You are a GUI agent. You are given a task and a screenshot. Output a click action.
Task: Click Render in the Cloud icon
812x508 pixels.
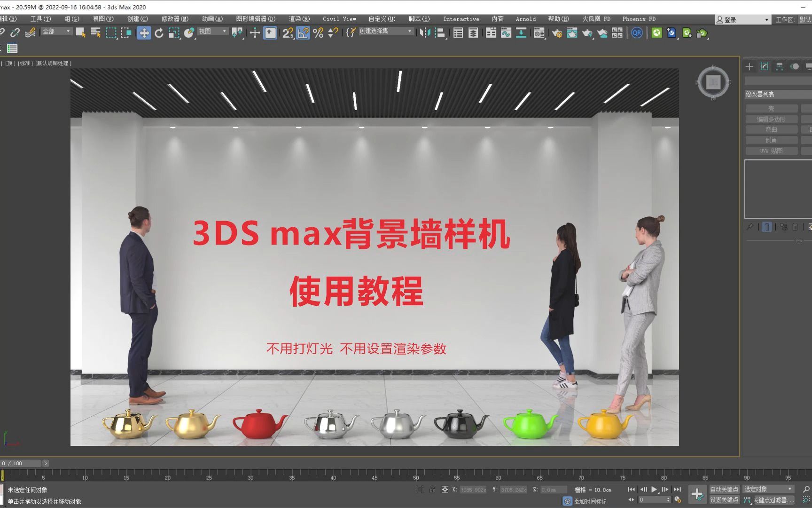pyautogui.click(x=602, y=32)
